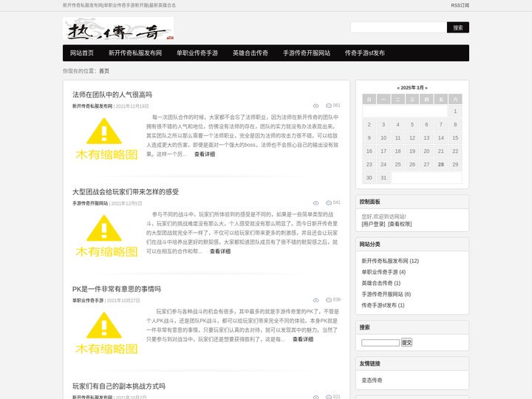This screenshot has width=532, height=399.
Task: Open sidebar category 新开传奇私服发布网 (12)
Action: click(x=390, y=261)
